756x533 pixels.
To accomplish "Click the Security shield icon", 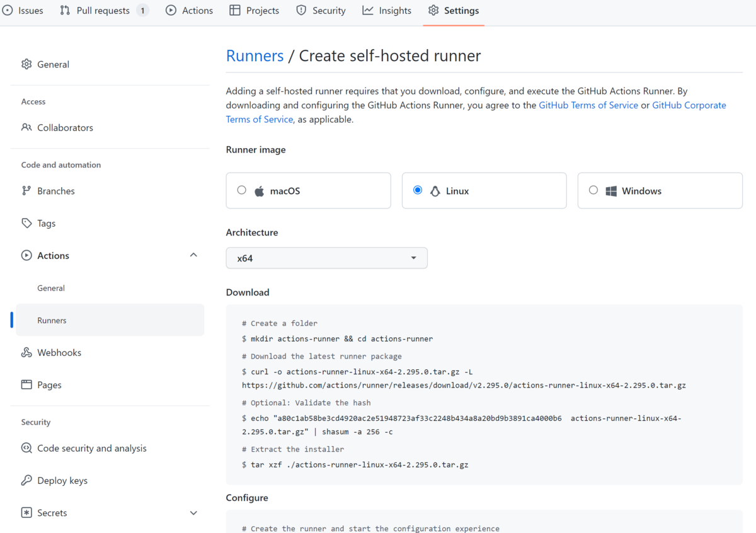I will [x=301, y=11].
